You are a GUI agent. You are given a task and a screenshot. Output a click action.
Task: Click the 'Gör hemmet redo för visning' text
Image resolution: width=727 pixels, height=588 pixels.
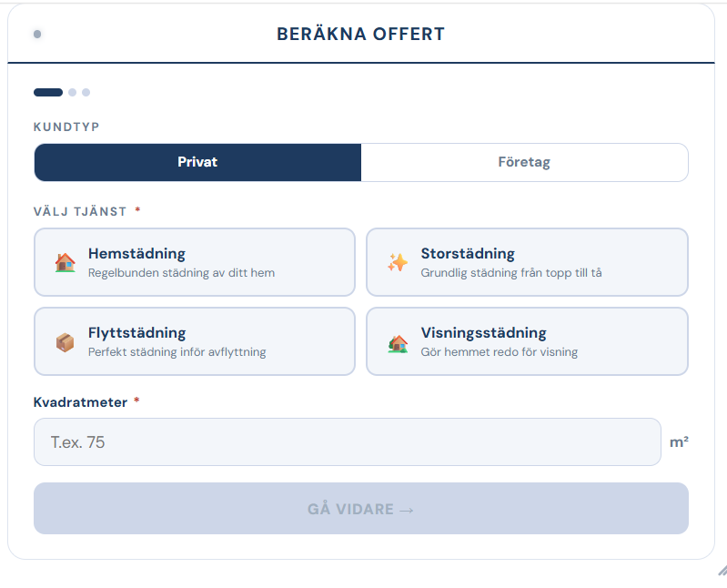pyautogui.click(x=499, y=352)
